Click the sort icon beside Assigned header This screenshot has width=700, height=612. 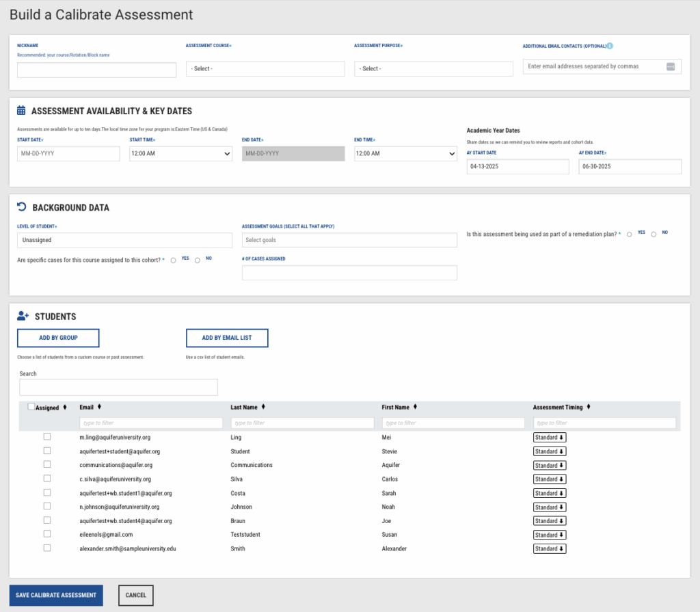(65, 408)
